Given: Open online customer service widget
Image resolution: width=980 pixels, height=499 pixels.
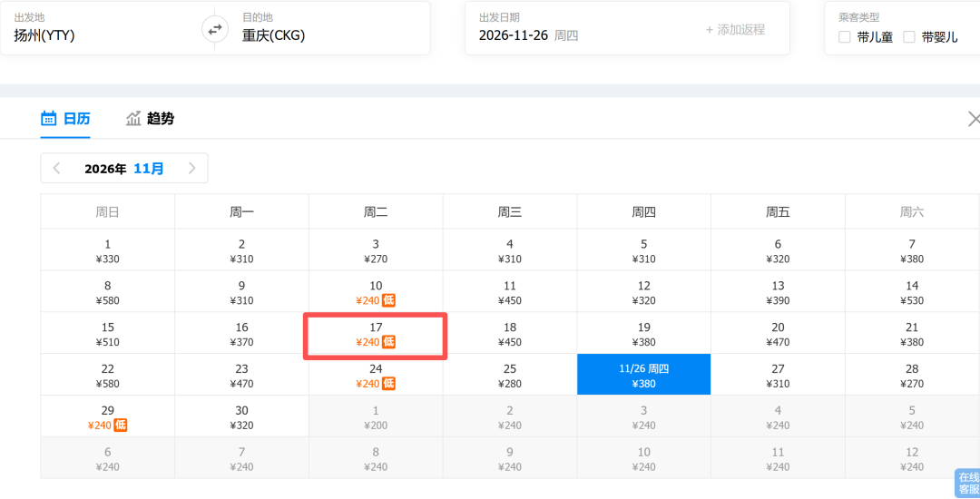Looking at the screenshot, I should pyautogui.click(x=967, y=484).
